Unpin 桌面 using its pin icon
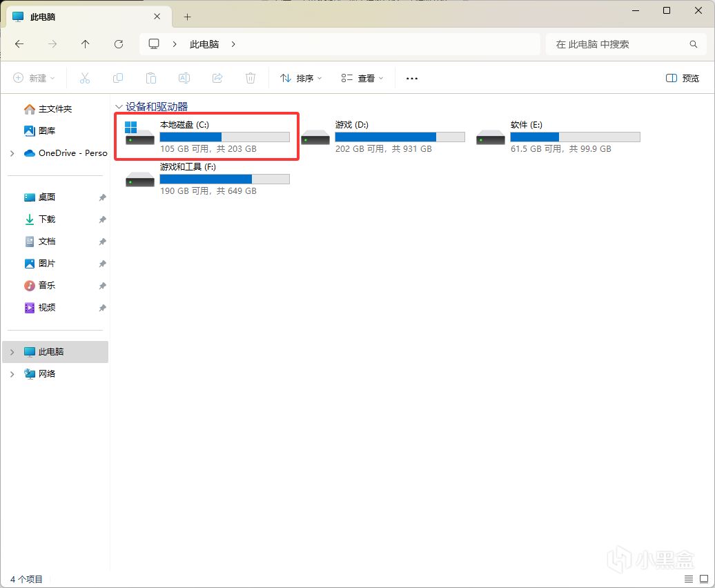The height and width of the screenshot is (588, 715). click(x=103, y=197)
